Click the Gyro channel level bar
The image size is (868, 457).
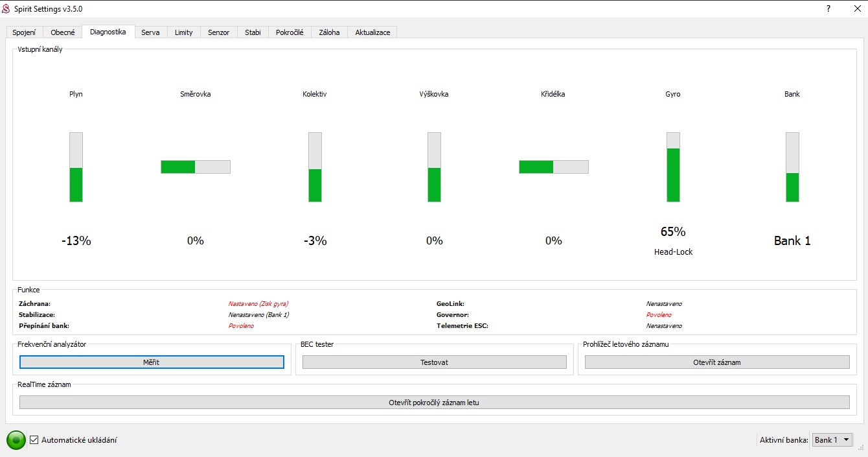click(x=673, y=167)
